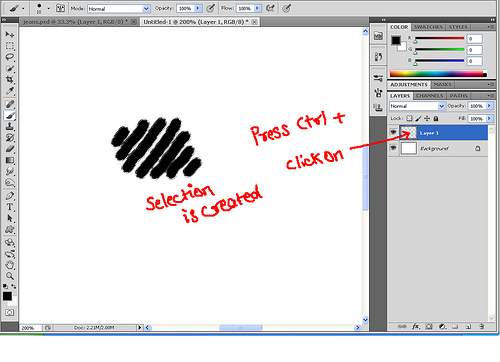The image size is (500, 362).
Task: Select the Dodge tool
Action: coord(10,183)
